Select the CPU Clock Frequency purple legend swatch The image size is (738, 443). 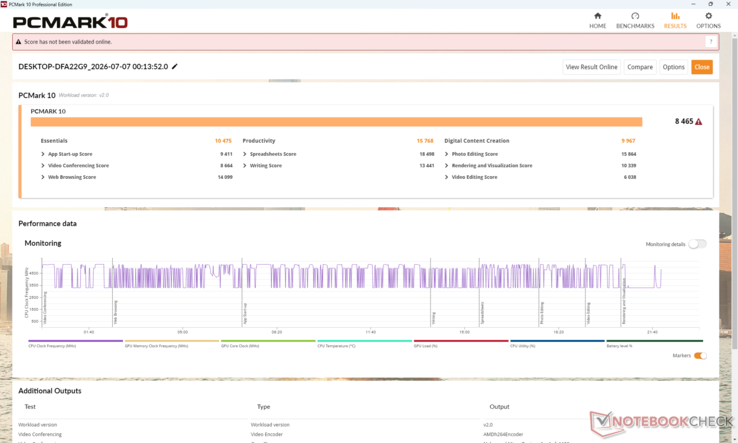pyautogui.click(x=75, y=341)
